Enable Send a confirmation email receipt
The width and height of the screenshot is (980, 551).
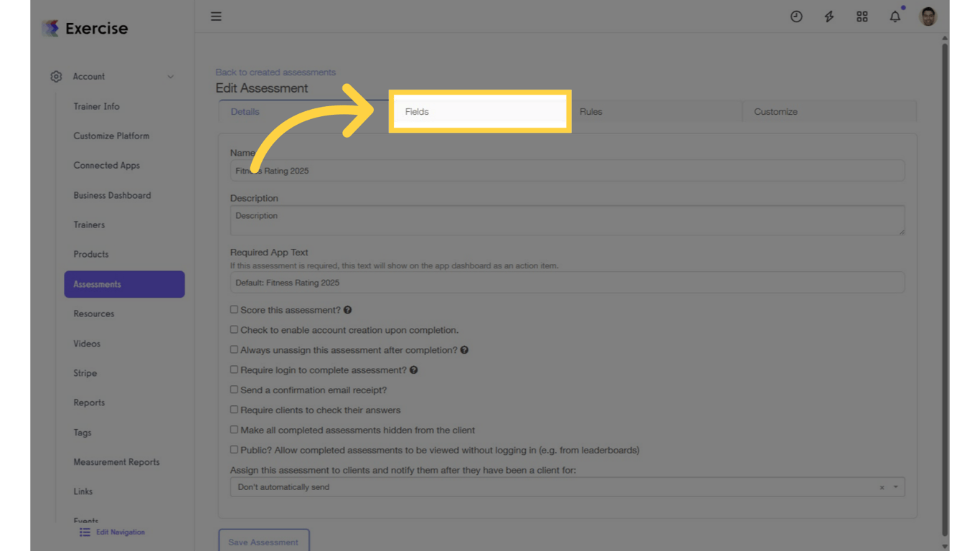[x=234, y=390]
